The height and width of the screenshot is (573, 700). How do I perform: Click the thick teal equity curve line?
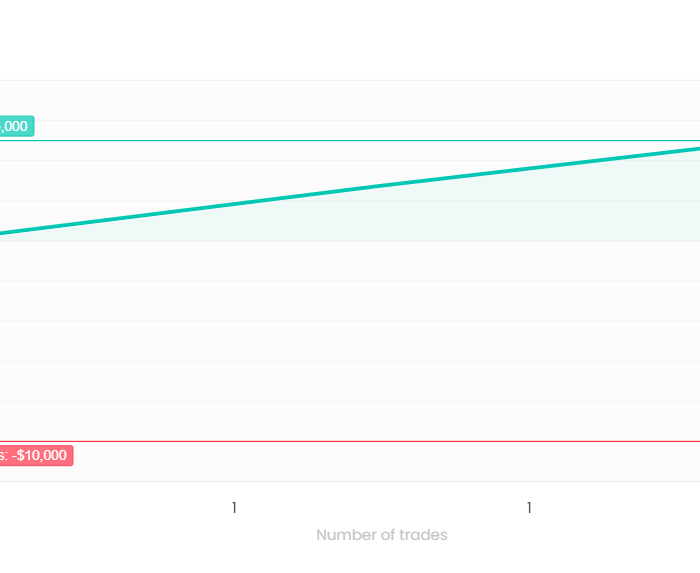coord(350,191)
